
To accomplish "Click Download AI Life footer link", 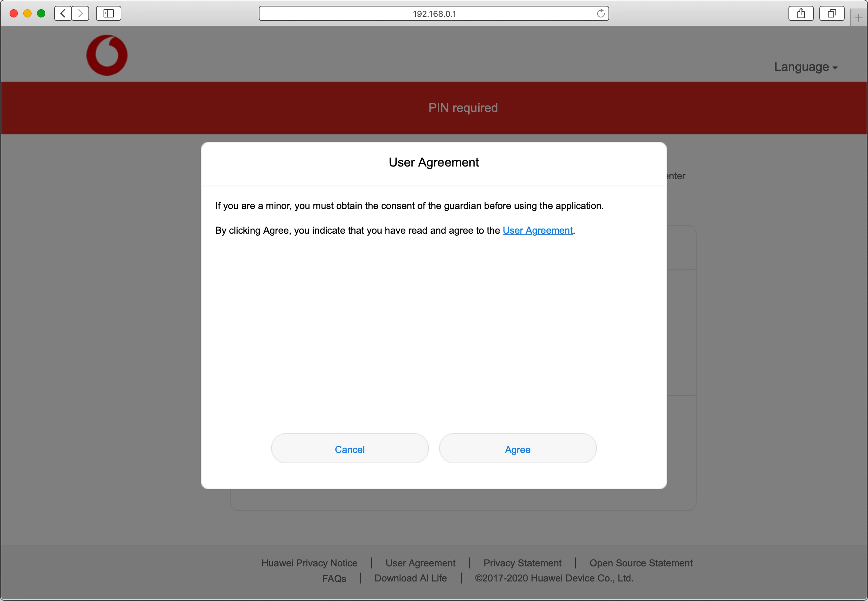I will pyautogui.click(x=411, y=578).
